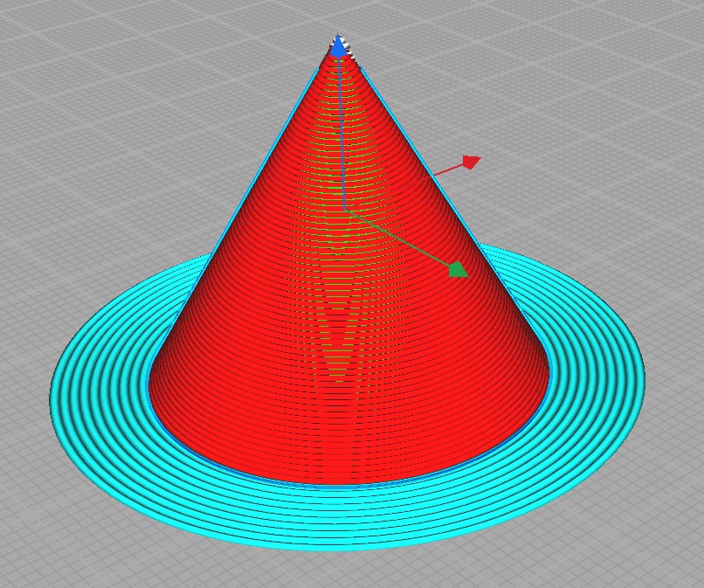Select the red X-axis arrowhead
Screen dimensions: 704x588
(471, 162)
